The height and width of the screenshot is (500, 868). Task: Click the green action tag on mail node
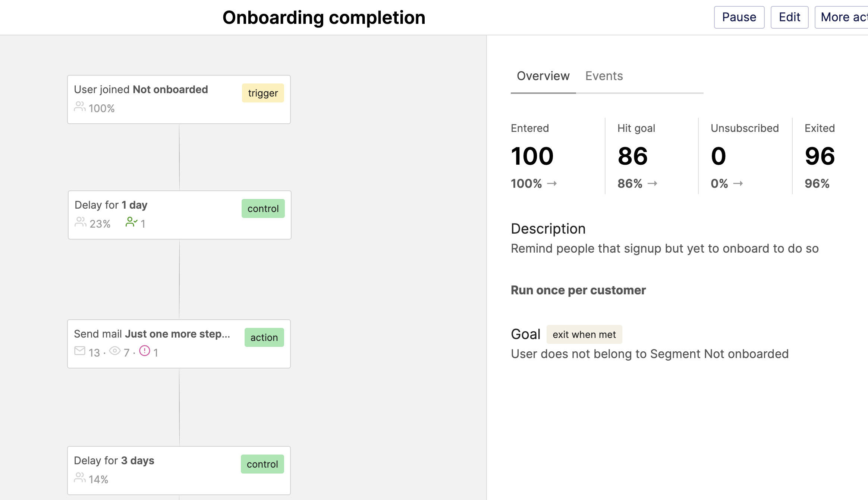pyautogui.click(x=264, y=338)
